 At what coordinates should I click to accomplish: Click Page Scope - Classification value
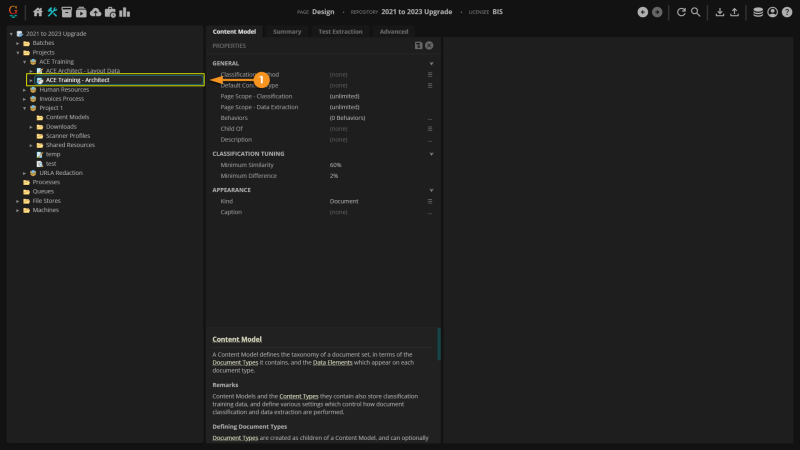(344, 96)
